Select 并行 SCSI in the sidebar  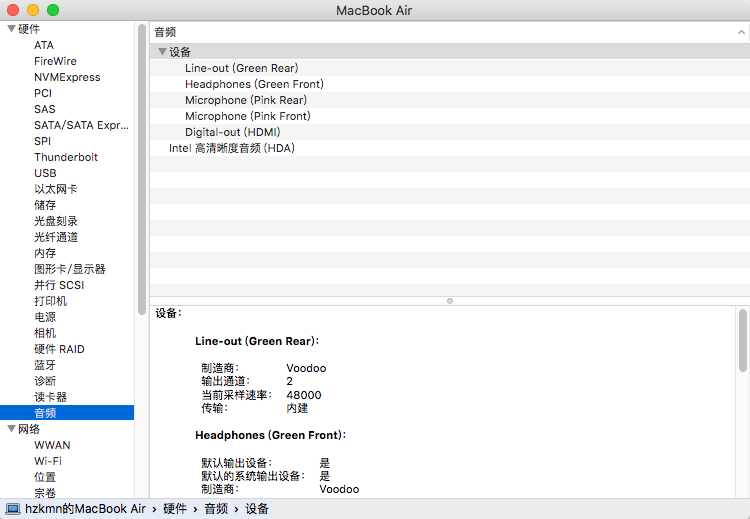(59, 285)
